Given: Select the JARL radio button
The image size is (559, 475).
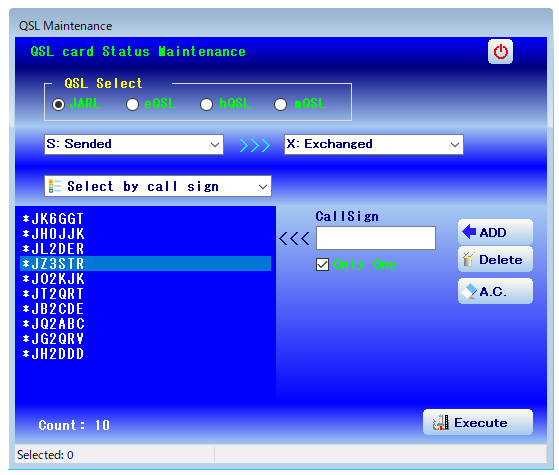Looking at the screenshot, I should 58,104.
